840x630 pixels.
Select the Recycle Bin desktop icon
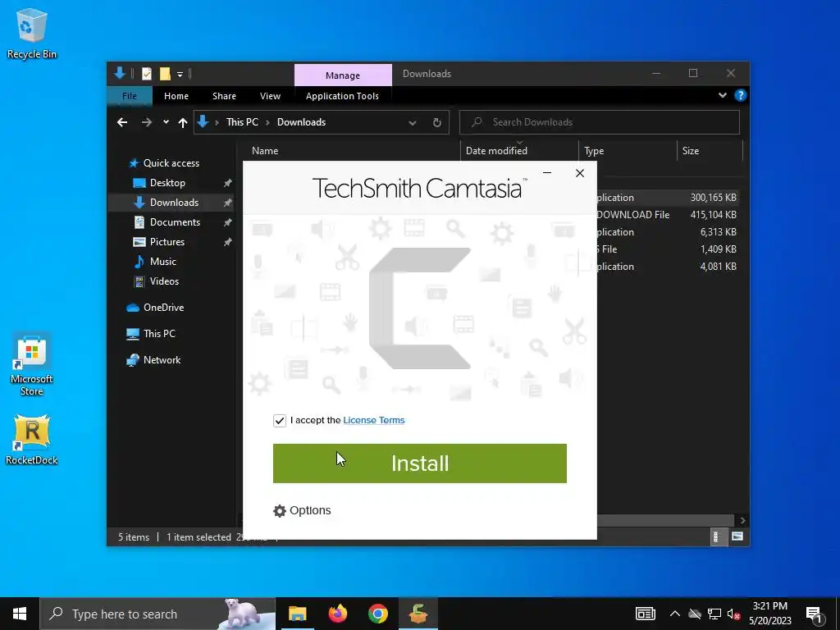(x=32, y=34)
